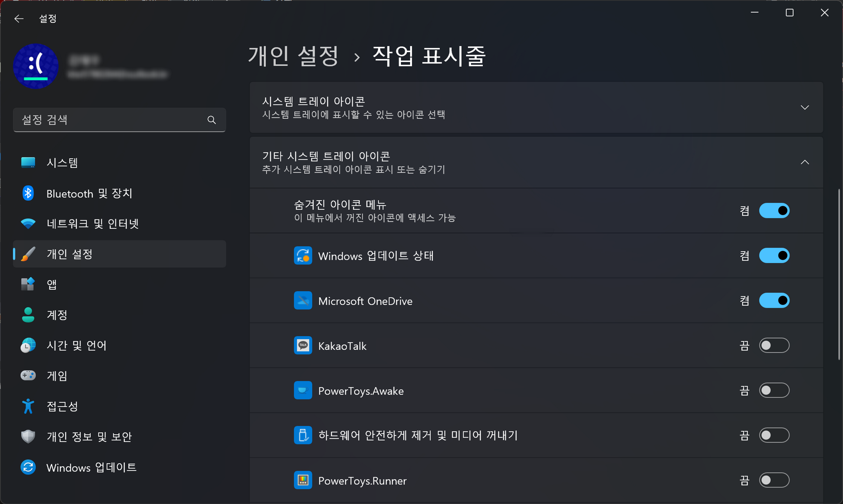
Task: Click the 설정 검색 input field
Action: [109, 120]
